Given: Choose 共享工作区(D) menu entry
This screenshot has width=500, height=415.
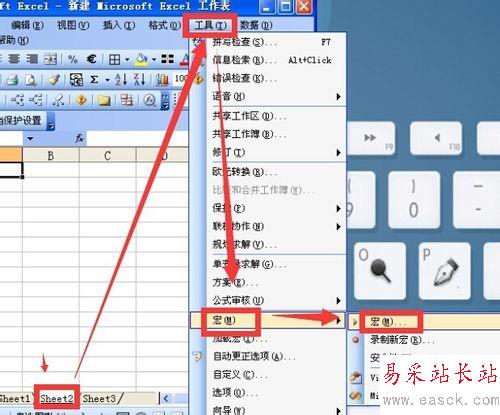Looking at the screenshot, I should pyautogui.click(x=268, y=116).
